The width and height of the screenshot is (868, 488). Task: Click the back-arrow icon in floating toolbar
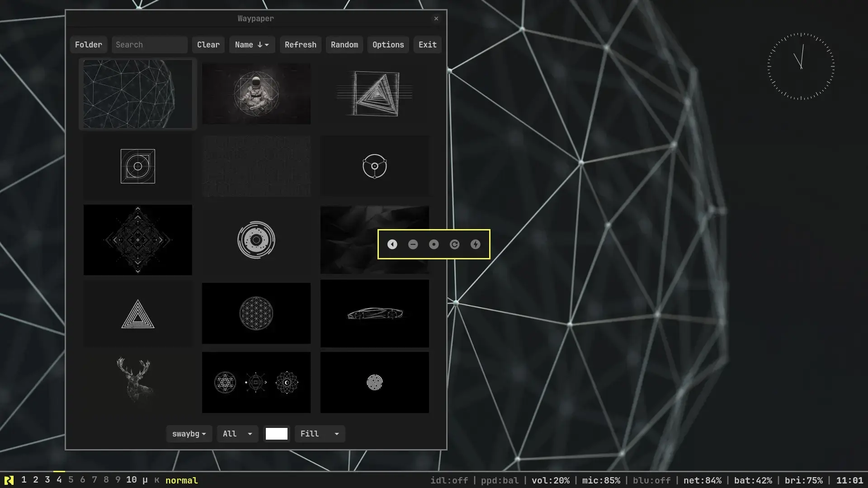tap(392, 244)
